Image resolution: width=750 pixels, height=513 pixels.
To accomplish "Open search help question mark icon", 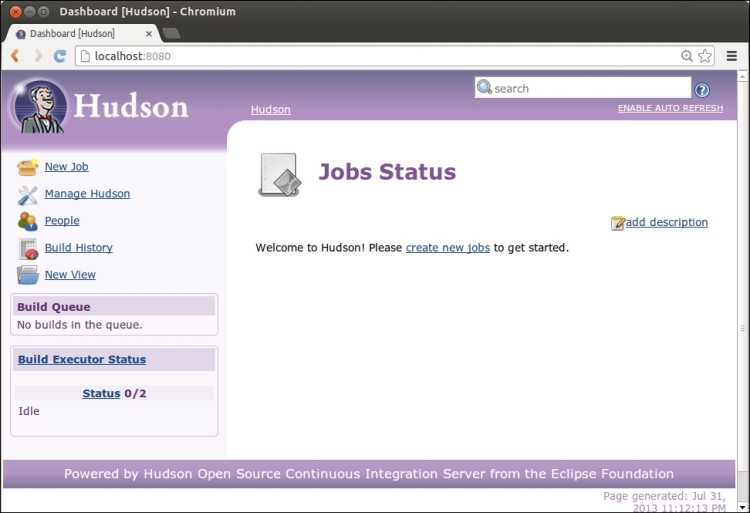I will tap(702, 90).
